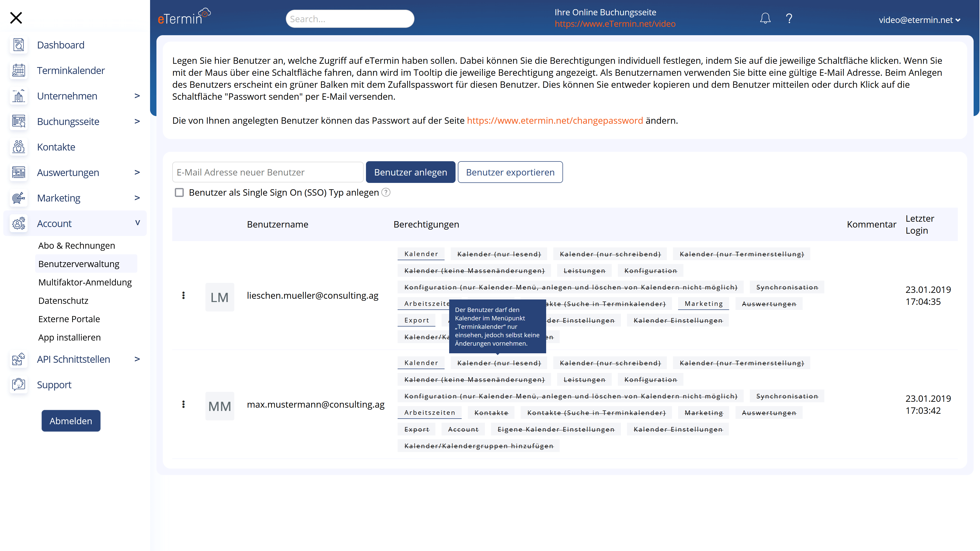Toggle Auswertungen permission for max.mustermann
This screenshot has width=980, height=551.
pyautogui.click(x=768, y=412)
